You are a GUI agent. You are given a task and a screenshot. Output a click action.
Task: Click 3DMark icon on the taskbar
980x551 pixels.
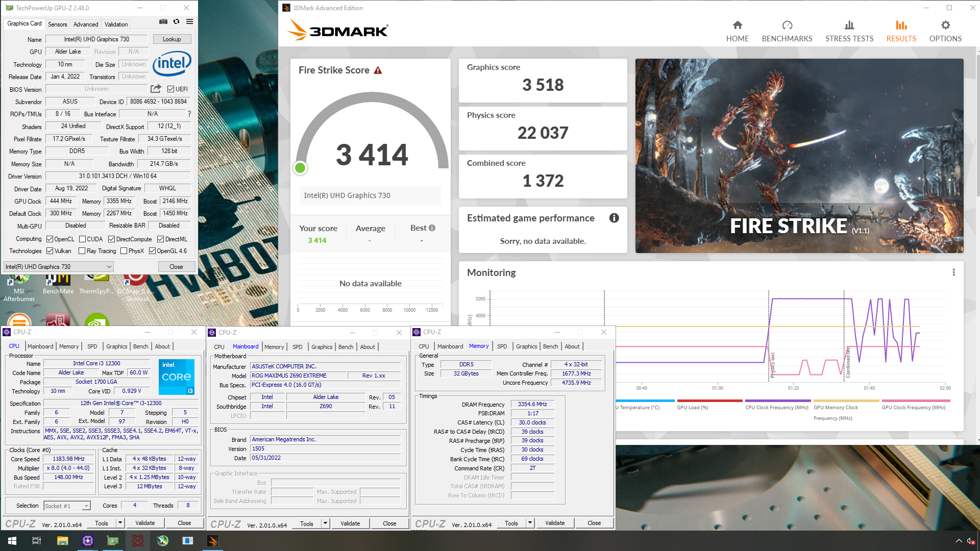click(x=213, y=540)
